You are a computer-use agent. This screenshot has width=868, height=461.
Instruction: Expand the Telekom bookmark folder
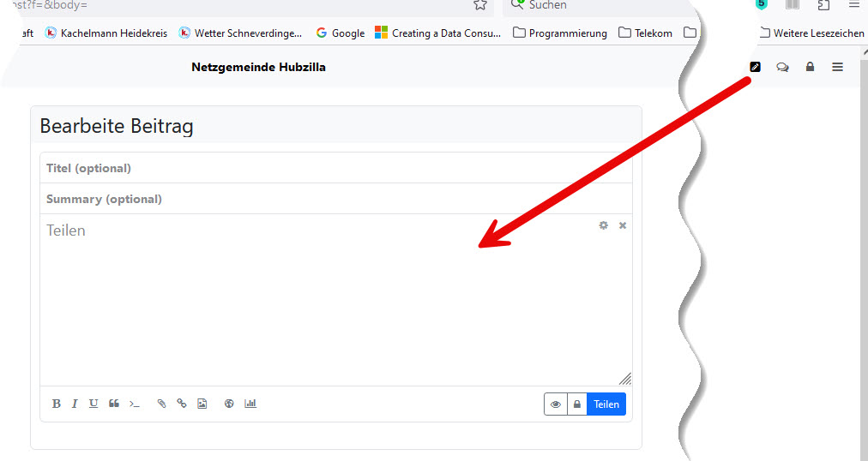(x=646, y=33)
